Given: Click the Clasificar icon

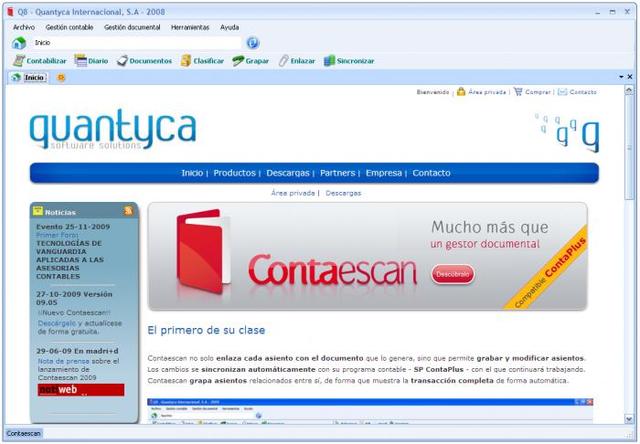Looking at the screenshot, I should [186, 61].
